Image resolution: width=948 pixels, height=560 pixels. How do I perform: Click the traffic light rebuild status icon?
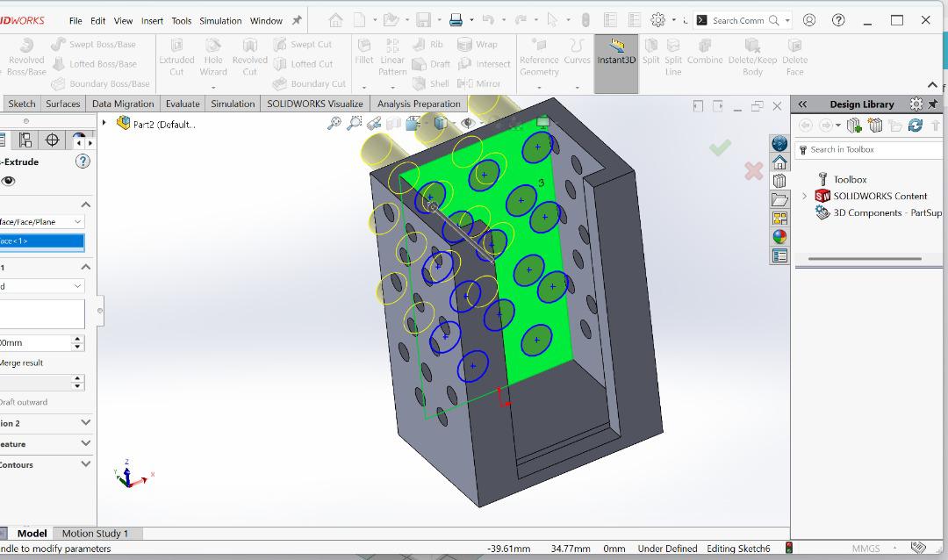[x=789, y=548]
